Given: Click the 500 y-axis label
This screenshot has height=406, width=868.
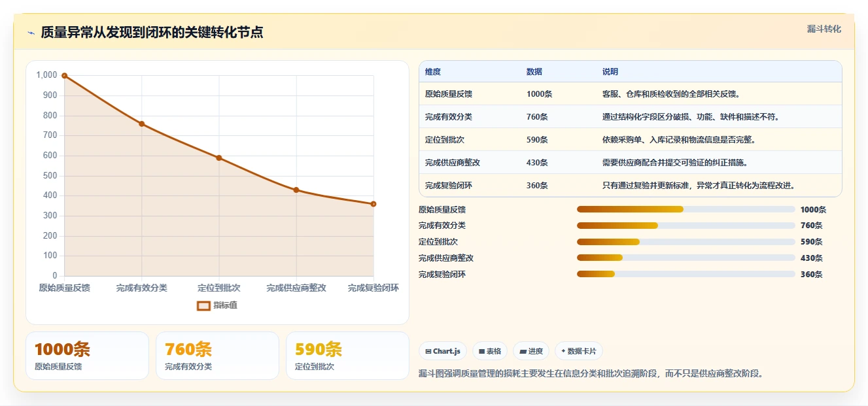Looking at the screenshot, I should (50, 176).
